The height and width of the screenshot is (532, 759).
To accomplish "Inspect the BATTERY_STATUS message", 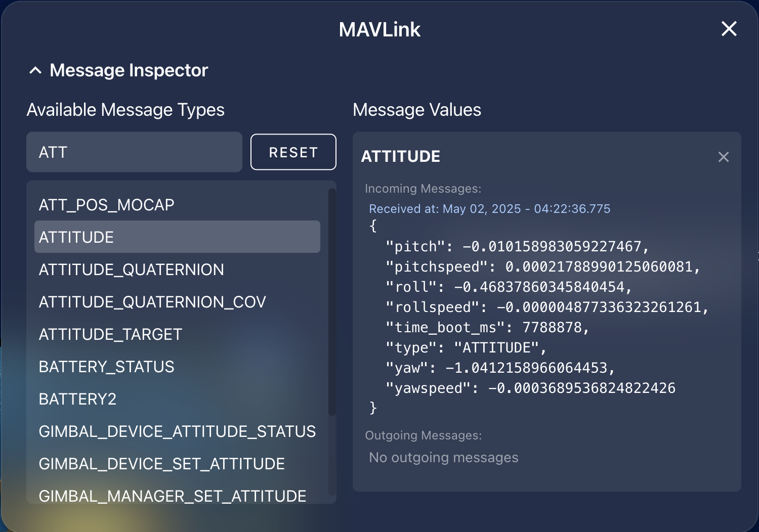I will (x=106, y=366).
